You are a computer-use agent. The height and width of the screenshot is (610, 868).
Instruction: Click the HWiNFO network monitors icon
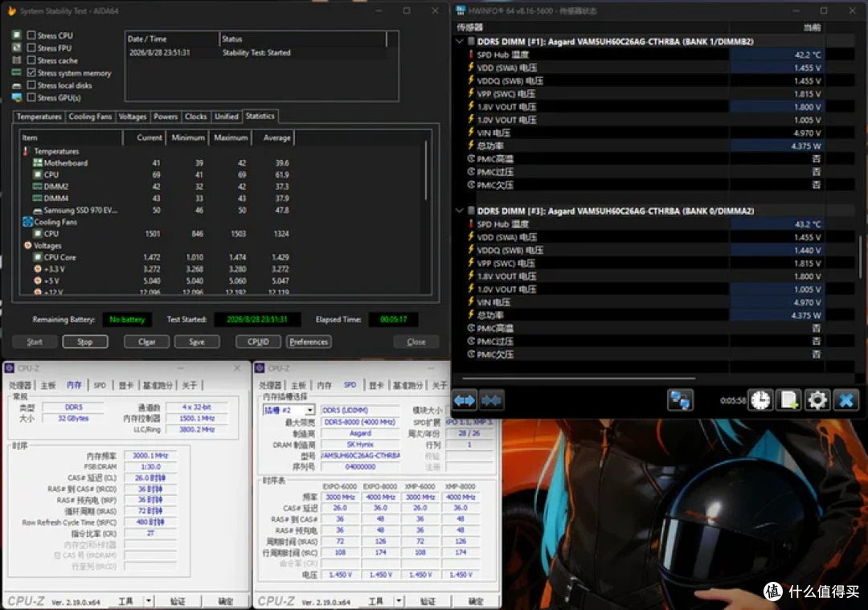(x=681, y=400)
